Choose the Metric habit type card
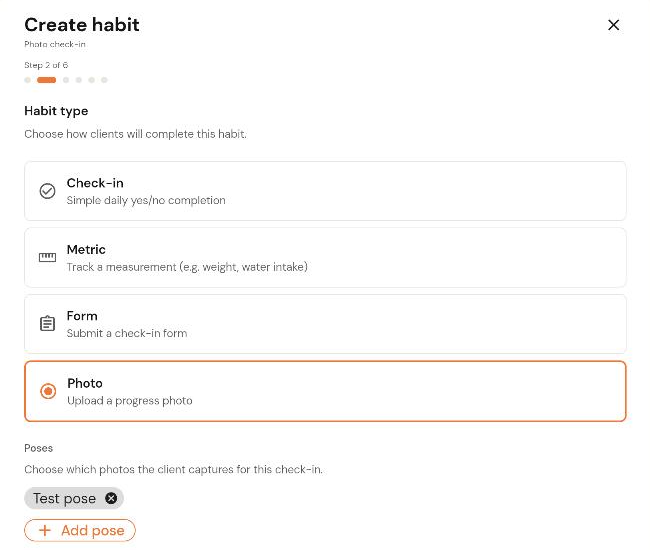 tap(325, 257)
